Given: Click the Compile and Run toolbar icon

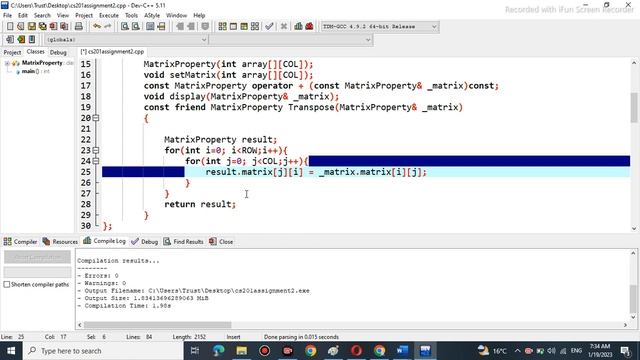Looking at the screenshot, I should 244,27.
